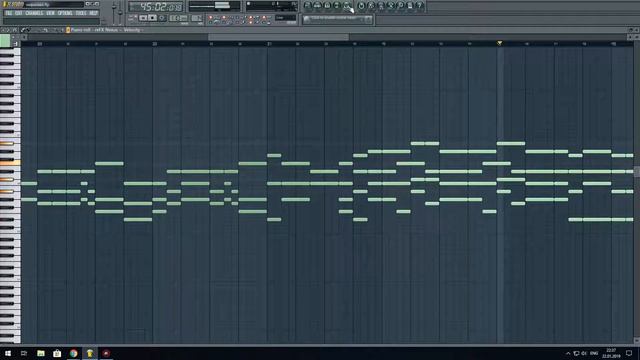Click the red recorder taskbar icon
This screenshot has height=360, width=640.
(106, 353)
